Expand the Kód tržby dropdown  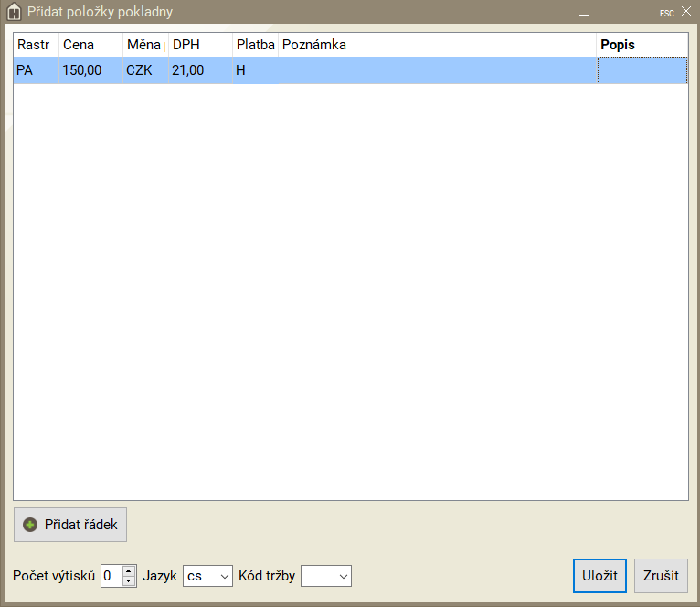(x=326, y=576)
